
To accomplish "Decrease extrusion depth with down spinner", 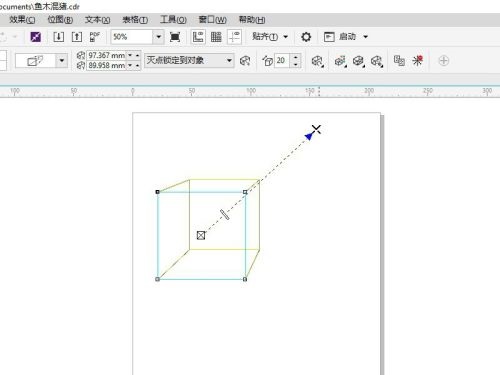I will tap(296, 64).
